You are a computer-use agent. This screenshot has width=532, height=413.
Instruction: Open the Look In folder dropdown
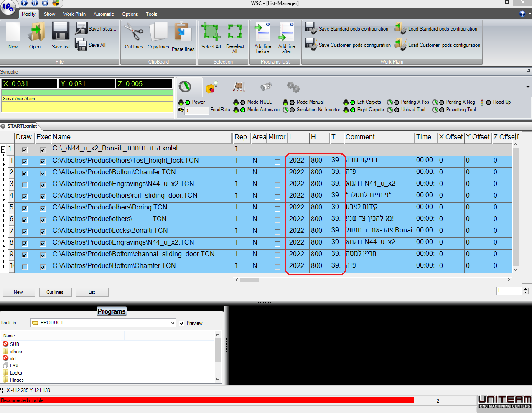click(x=173, y=323)
